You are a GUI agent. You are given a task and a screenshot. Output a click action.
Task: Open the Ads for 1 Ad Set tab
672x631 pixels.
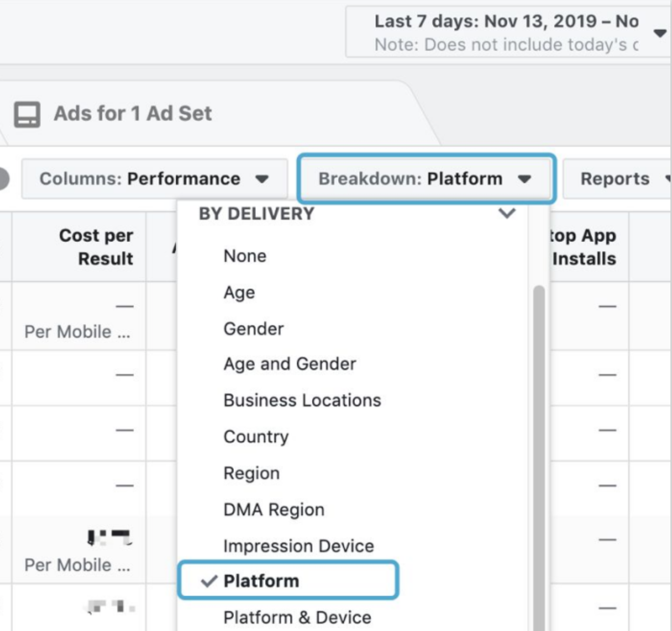(133, 114)
